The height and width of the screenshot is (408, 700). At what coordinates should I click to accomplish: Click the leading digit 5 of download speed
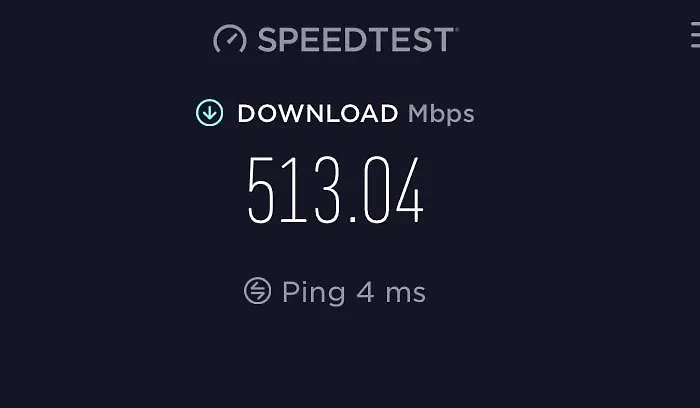pyautogui.click(x=261, y=190)
